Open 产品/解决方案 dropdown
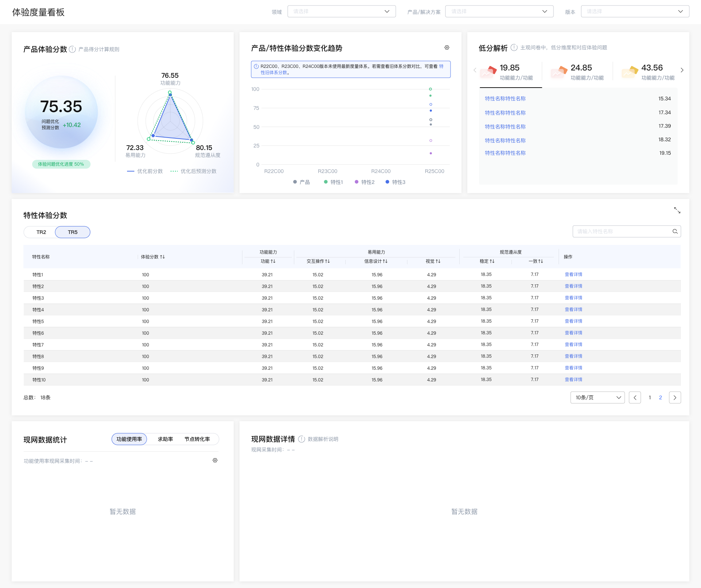 499,11
